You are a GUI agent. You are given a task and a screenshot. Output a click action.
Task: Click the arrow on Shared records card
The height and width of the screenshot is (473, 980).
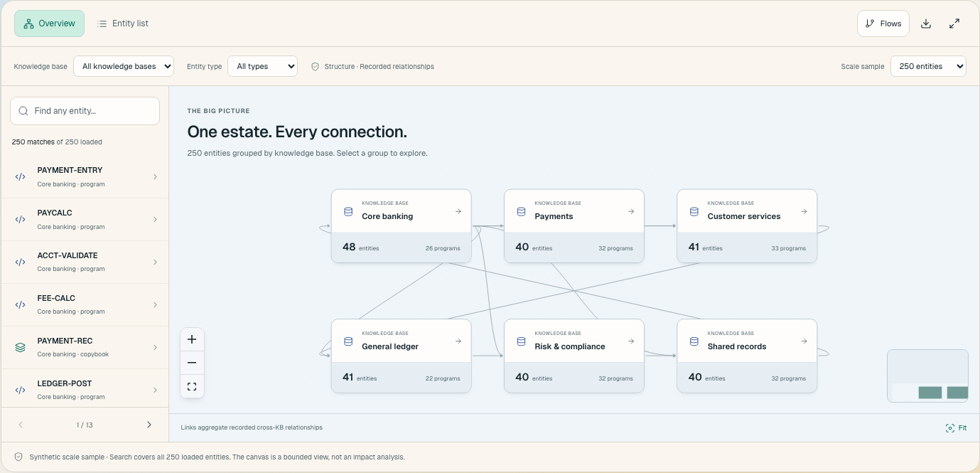(x=804, y=341)
